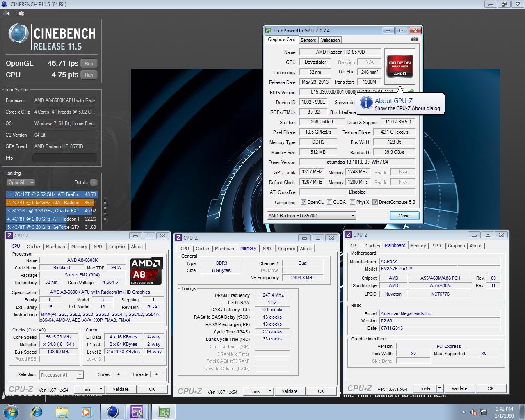Open About tab in left CPU-Z window
Image resolution: width=525 pixels, height=420 pixels.
click(x=137, y=247)
